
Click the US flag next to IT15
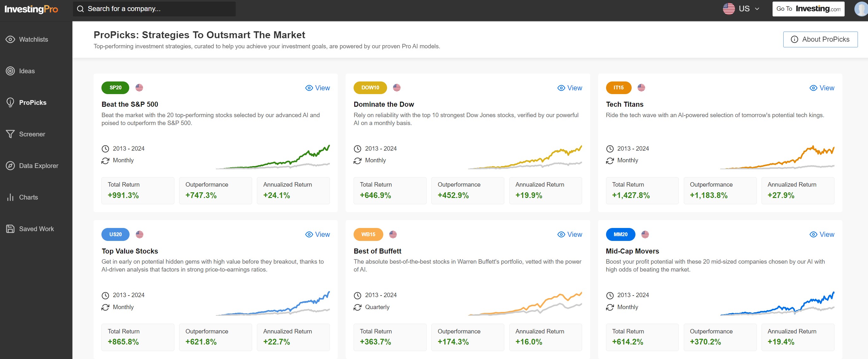click(641, 87)
